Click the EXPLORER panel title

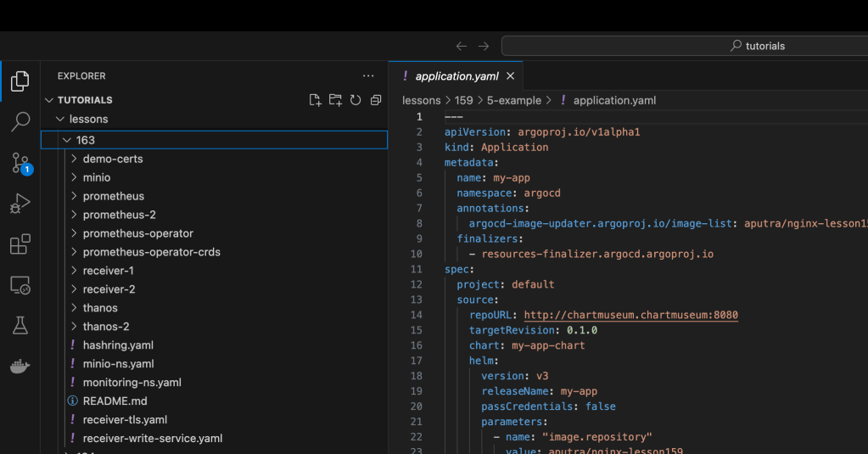tap(81, 76)
